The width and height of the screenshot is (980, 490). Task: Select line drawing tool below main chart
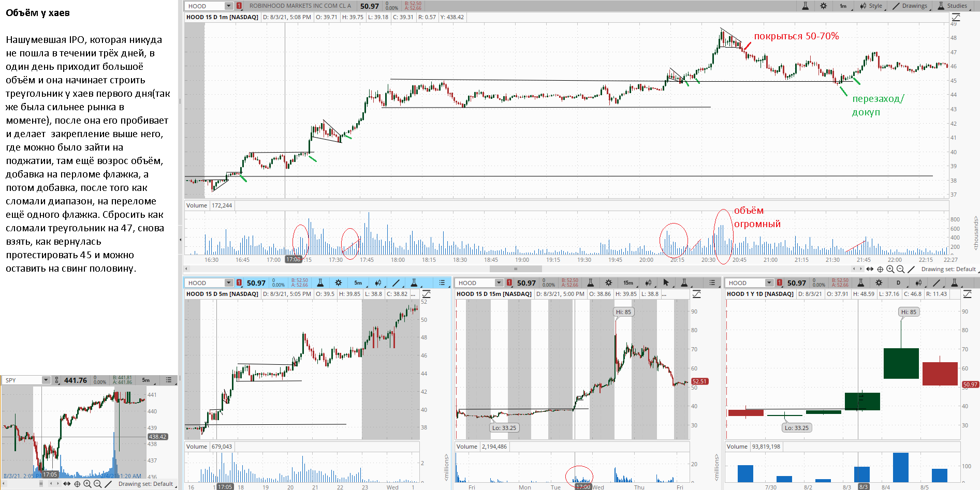point(911,269)
